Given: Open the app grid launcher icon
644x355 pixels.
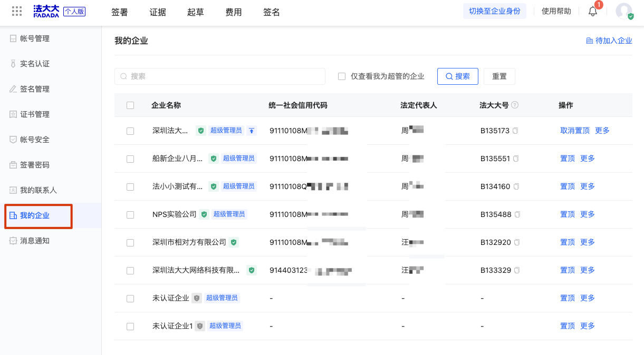Looking at the screenshot, I should 17,11.
